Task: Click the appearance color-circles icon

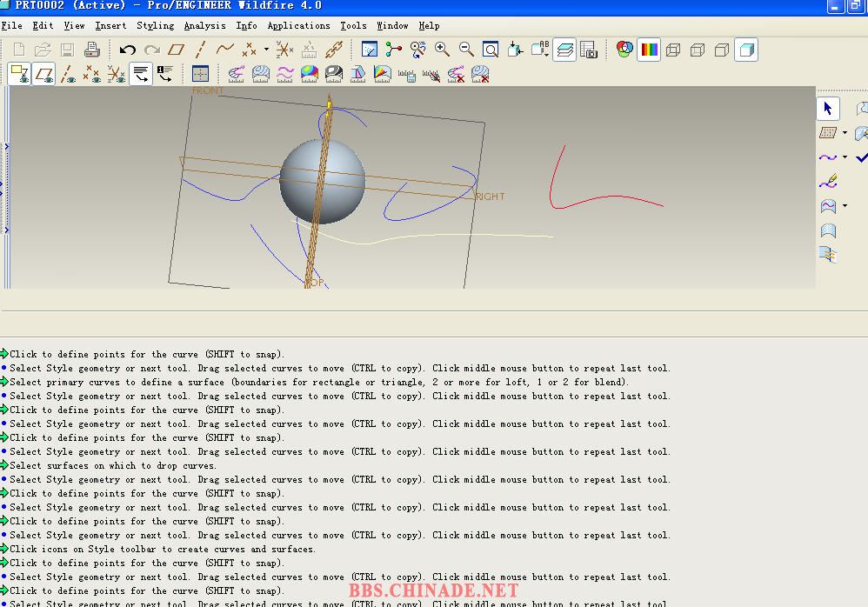Action: pos(624,50)
